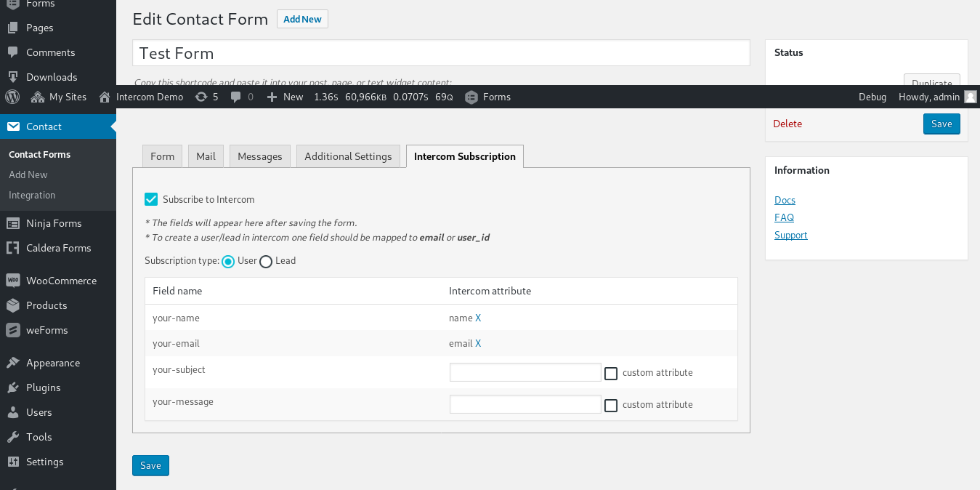The image size is (980, 490).
Task: Check custom attribute for your-message
Action: 611,405
